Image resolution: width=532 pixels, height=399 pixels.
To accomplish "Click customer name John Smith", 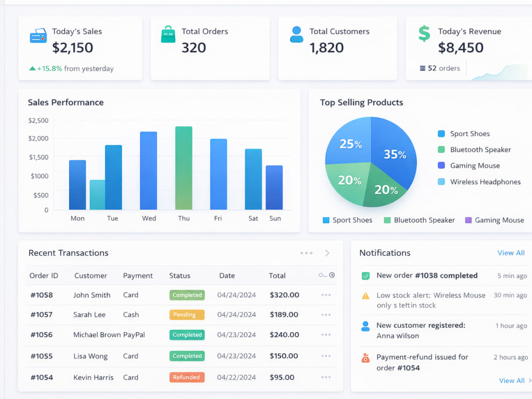I will pyautogui.click(x=92, y=295).
